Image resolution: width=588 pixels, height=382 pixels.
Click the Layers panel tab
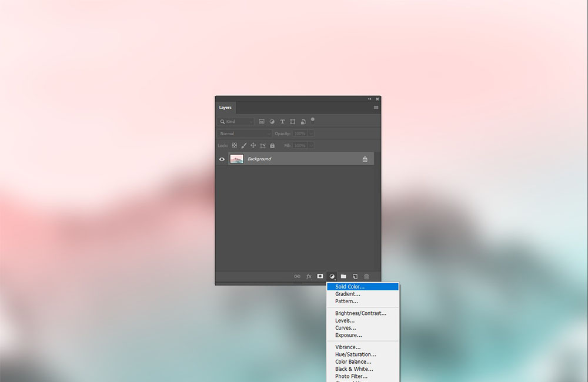225,108
